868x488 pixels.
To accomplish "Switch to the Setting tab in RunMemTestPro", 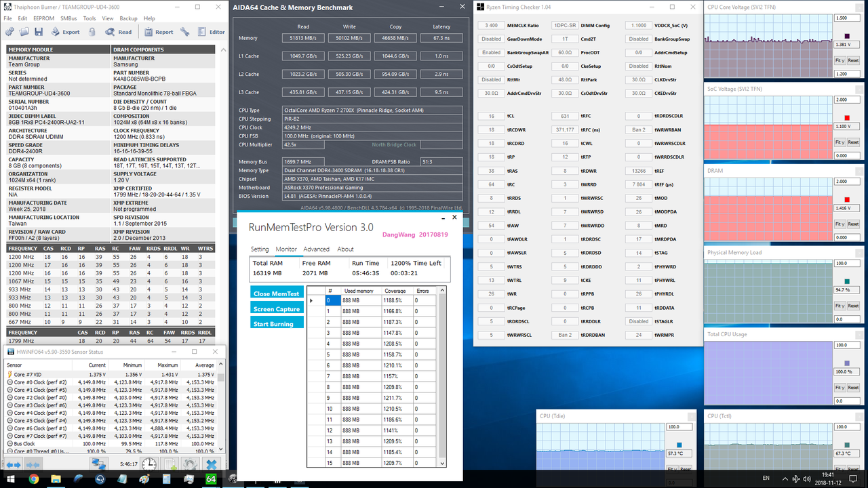I will pos(260,249).
